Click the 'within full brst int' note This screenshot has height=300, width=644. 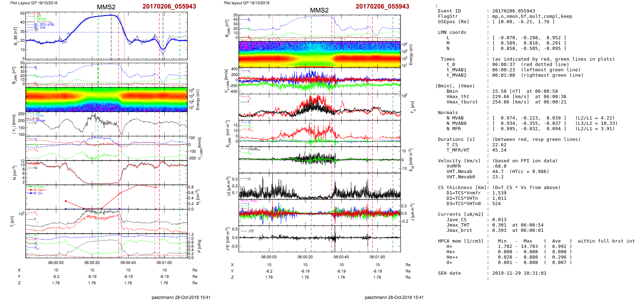pyautogui.click(x=606, y=241)
